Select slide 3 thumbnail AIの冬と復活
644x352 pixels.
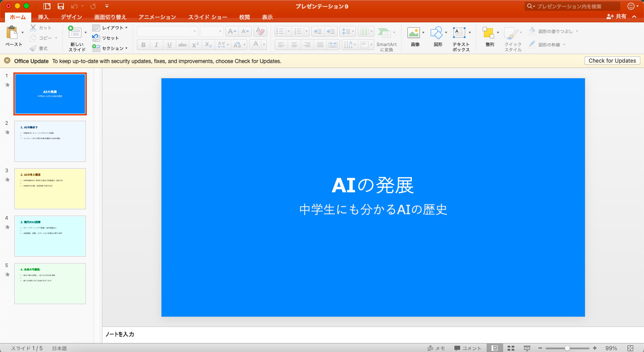click(x=50, y=189)
